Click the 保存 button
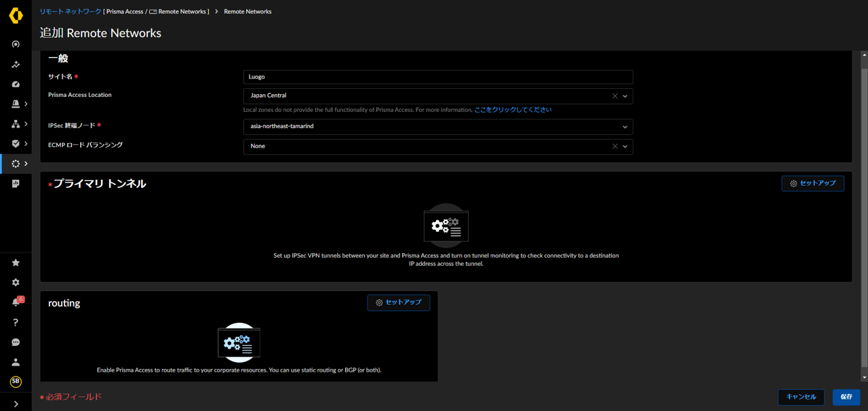 (846, 397)
